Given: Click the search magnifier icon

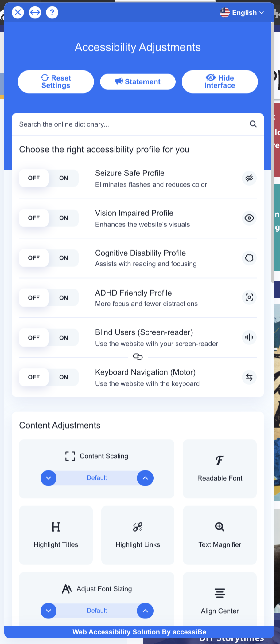Looking at the screenshot, I should [x=253, y=124].
